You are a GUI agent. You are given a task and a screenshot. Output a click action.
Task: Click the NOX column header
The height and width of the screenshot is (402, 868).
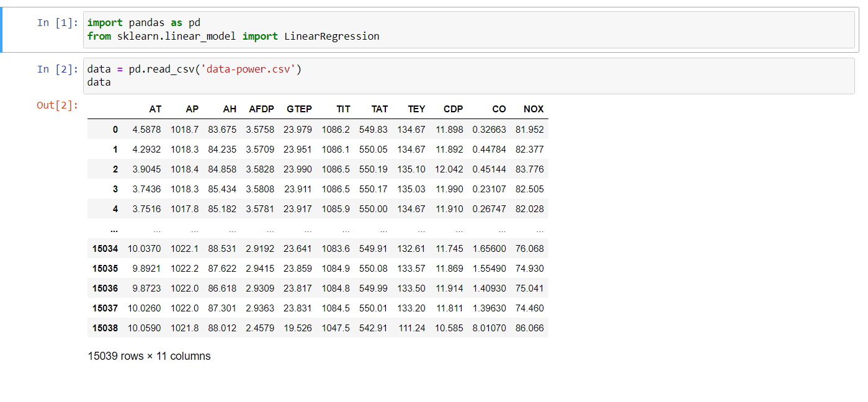pos(534,109)
